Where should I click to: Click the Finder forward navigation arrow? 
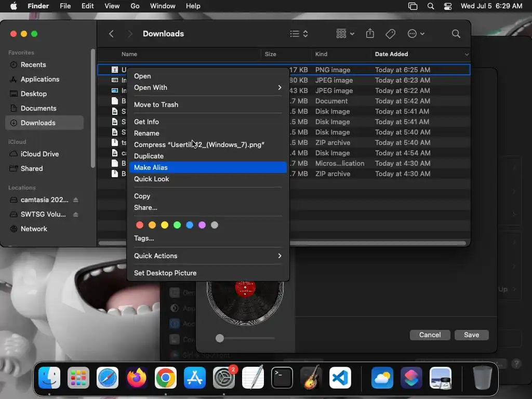pos(130,34)
